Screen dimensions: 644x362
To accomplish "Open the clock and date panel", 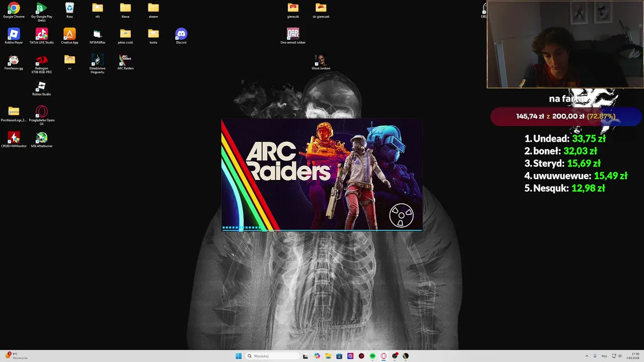I will pos(632,356).
